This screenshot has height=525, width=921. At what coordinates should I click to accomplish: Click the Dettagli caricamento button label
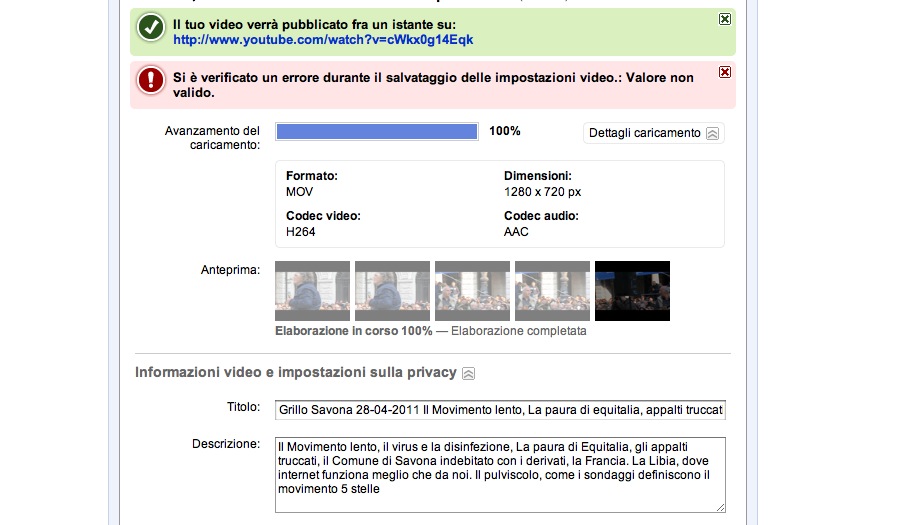(644, 133)
